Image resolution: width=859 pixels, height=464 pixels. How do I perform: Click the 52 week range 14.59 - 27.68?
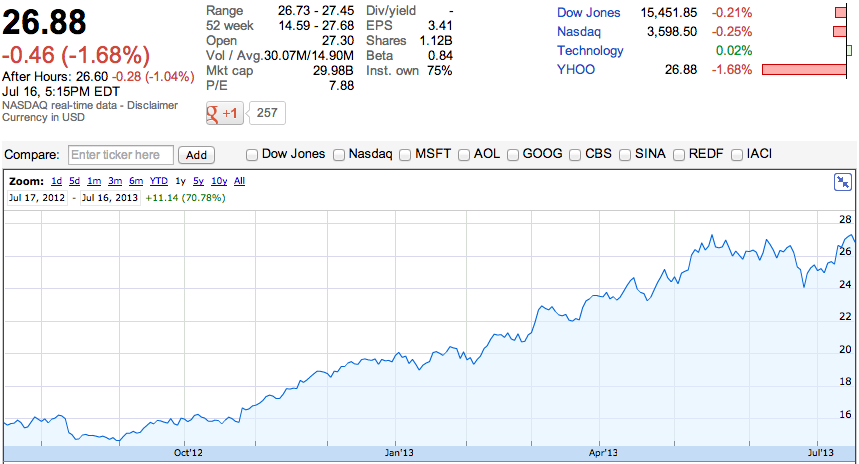click(x=316, y=26)
